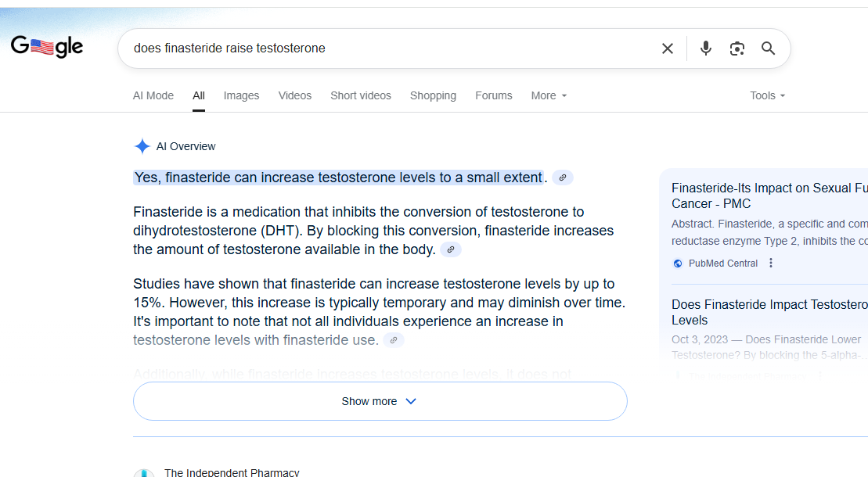This screenshot has width=868, height=477.
Task: Expand the More dropdown
Action: [549, 95]
